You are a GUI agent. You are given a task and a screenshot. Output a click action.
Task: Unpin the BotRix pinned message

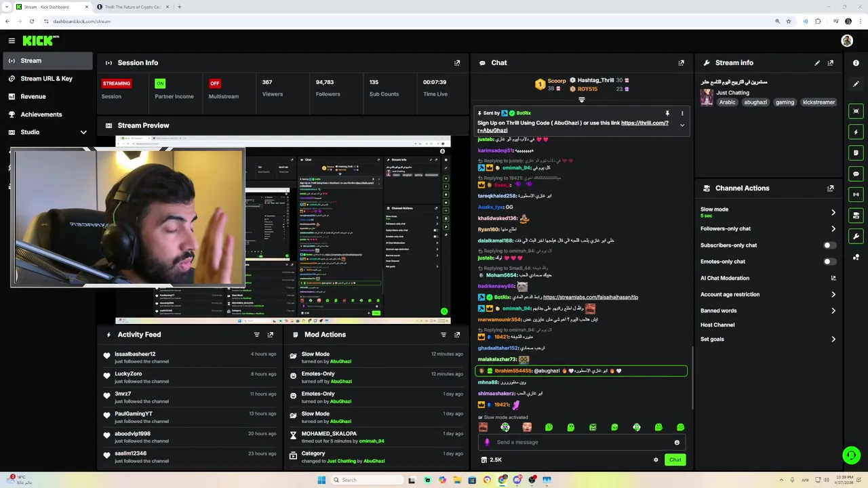tap(667, 113)
